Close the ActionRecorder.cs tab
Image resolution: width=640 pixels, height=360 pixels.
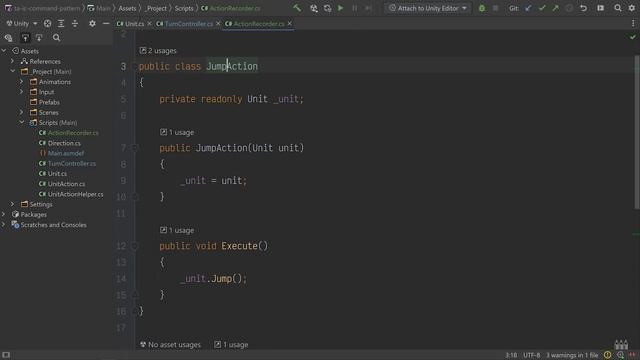click(x=289, y=24)
